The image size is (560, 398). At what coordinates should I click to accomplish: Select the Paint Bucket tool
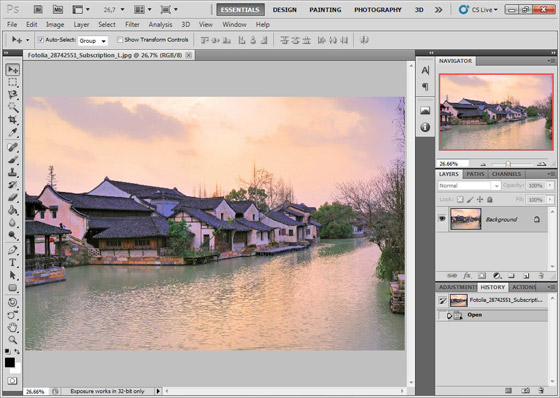click(12, 210)
